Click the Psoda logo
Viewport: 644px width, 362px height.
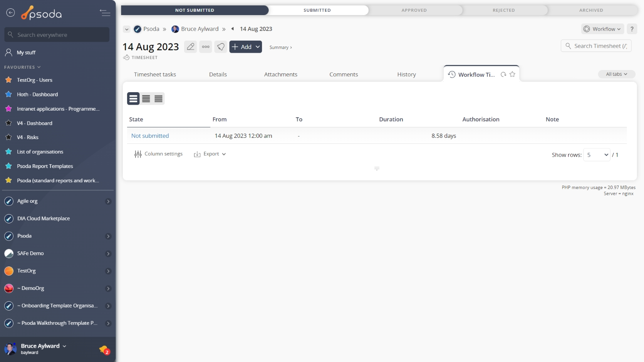click(x=42, y=13)
